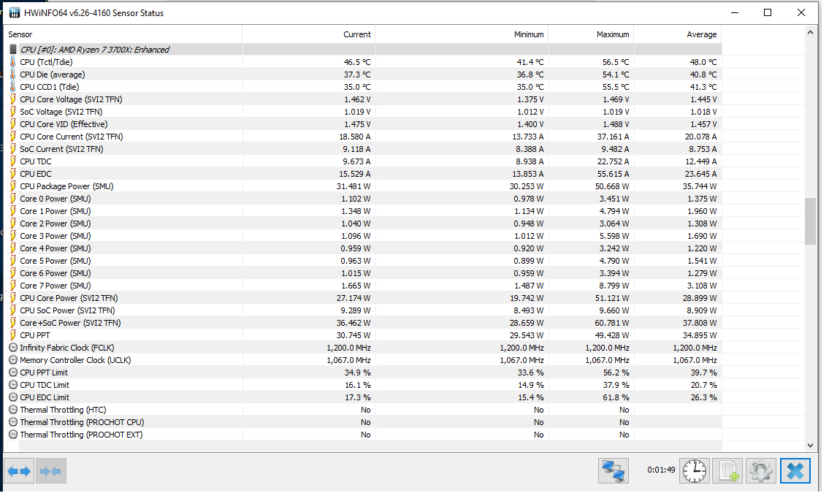Click the scrollbar down arrow
This screenshot has height=504, width=829.
(x=810, y=446)
